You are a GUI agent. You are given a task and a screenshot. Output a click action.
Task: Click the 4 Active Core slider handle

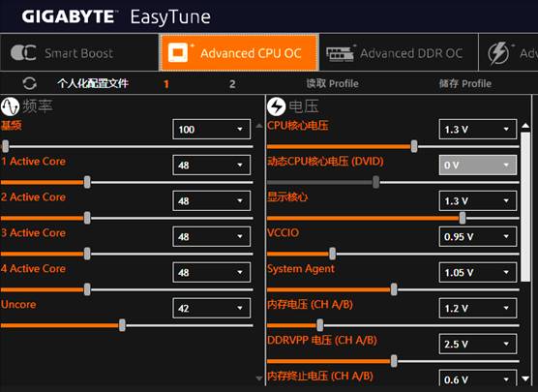pyautogui.click(x=87, y=289)
